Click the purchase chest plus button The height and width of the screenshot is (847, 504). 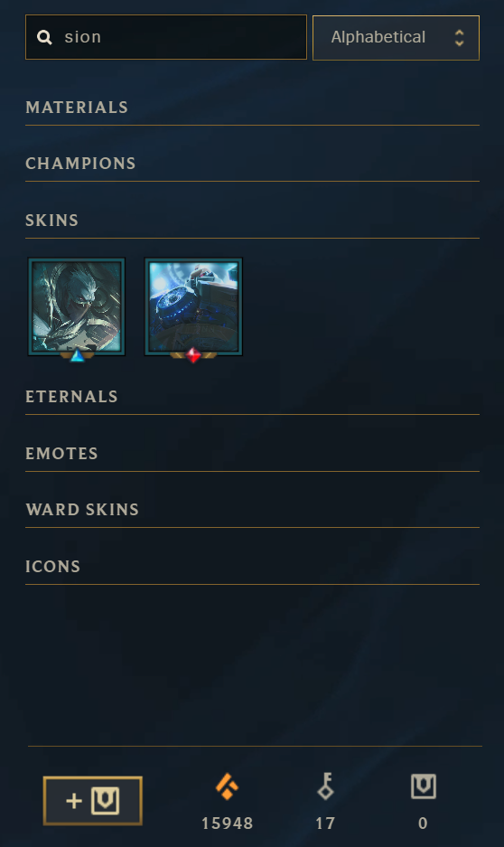click(92, 801)
